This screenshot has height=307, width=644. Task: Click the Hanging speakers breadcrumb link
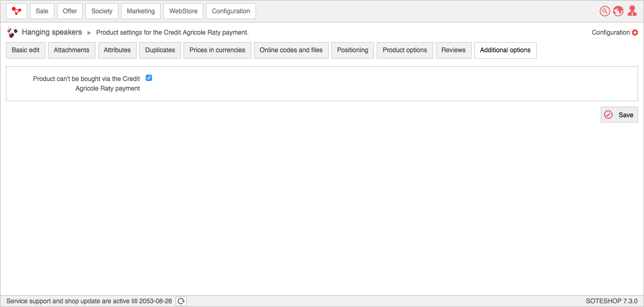coord(52,33)
